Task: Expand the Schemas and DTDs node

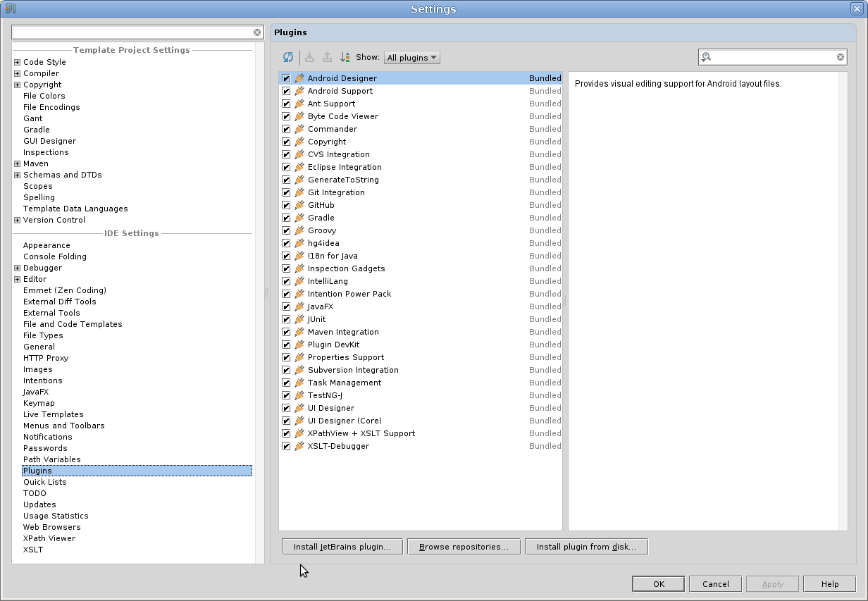Action: click(17, 175)
